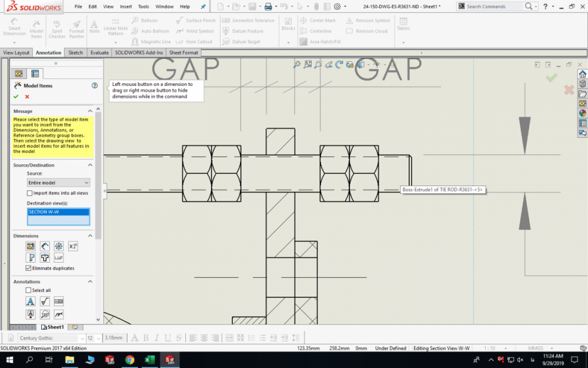The height and width of the screenshot is (368, 588).
Task: Toggle the Eliminate duplicates checkbox
Action: coord(29,268)
